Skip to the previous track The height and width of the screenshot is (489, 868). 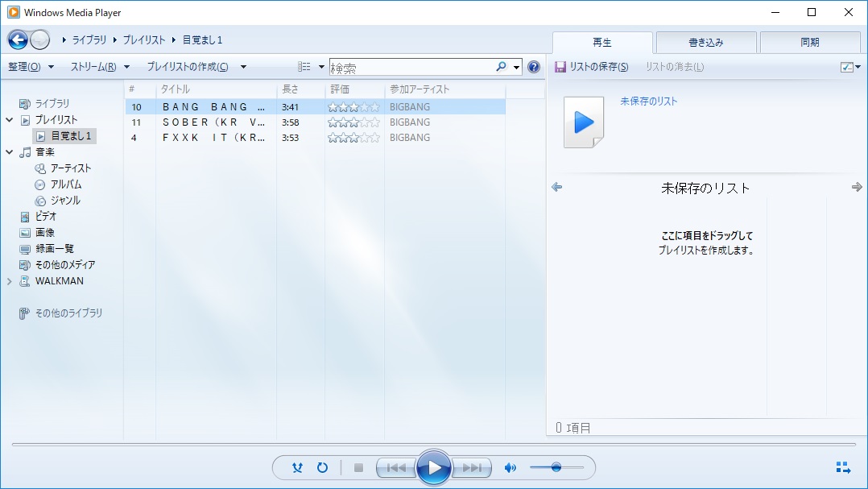(x=395, y=468)
